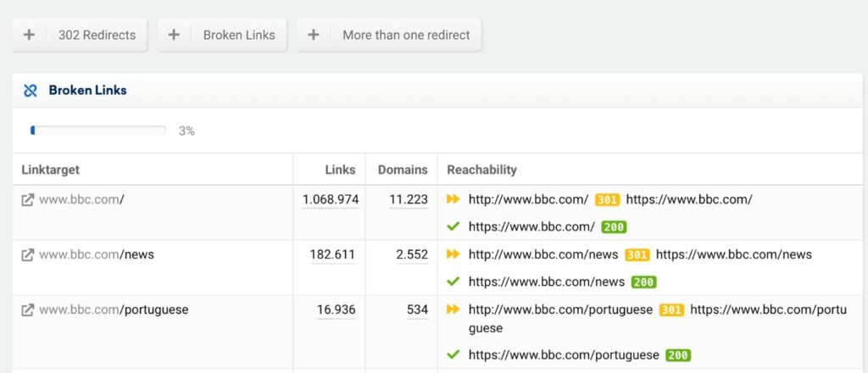This screenshot has height=373, width=868.
Task: Click the 301 badge after http://www.bbc.com/portuguese
Action: pos(671,310)
